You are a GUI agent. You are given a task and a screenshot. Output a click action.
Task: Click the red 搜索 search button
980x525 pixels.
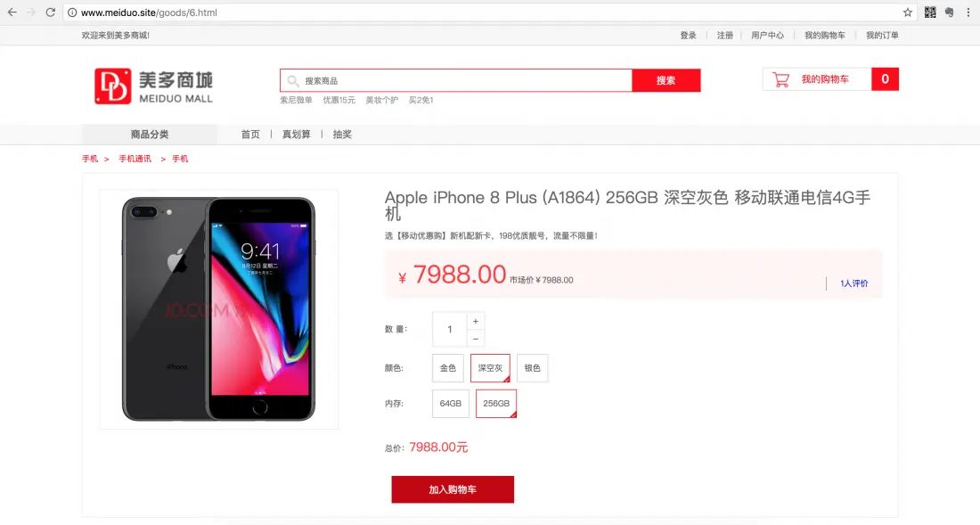pos(666,80)
